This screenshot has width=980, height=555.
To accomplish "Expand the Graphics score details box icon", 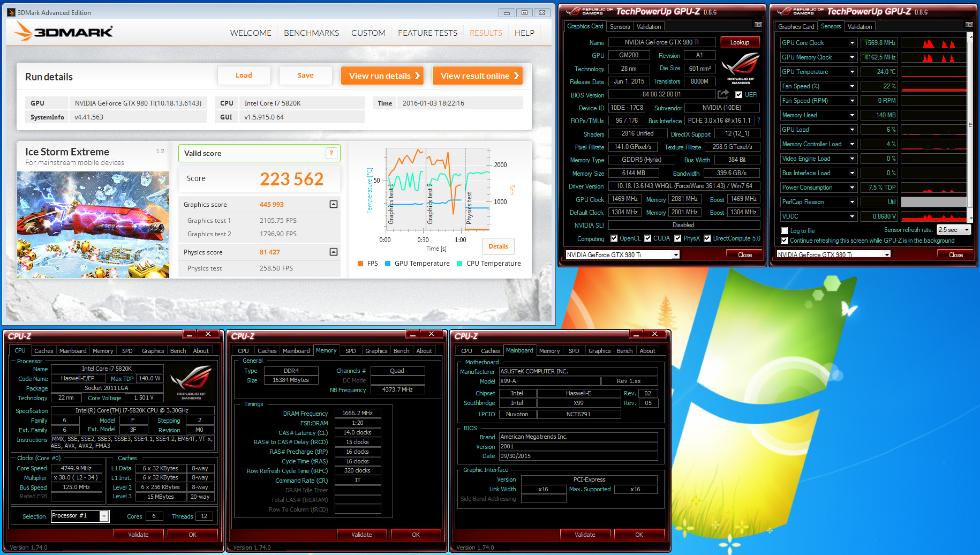I will [x=334, y=204].
